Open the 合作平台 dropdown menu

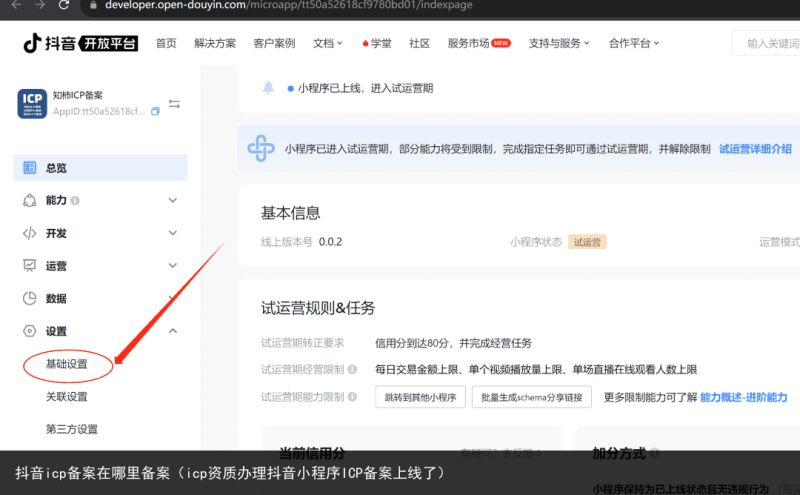pyautogui.click(x=634, y=43)
